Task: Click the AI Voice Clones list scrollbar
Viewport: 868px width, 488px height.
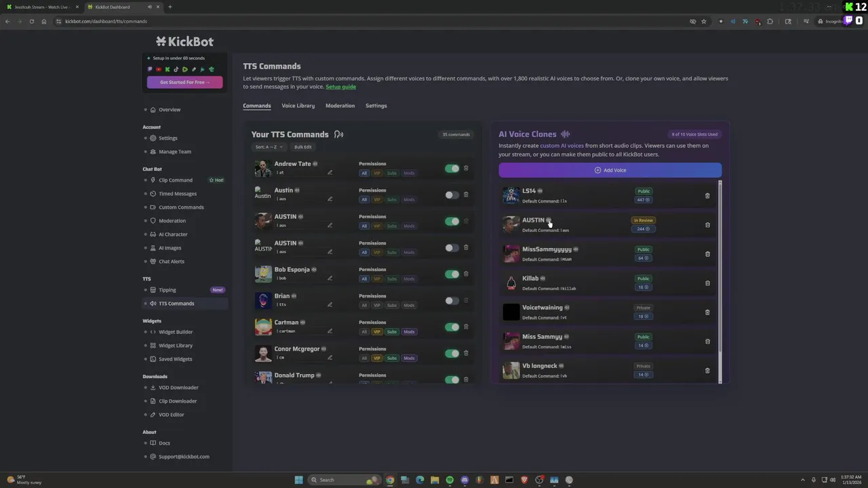Action: [x=719, y=268]
